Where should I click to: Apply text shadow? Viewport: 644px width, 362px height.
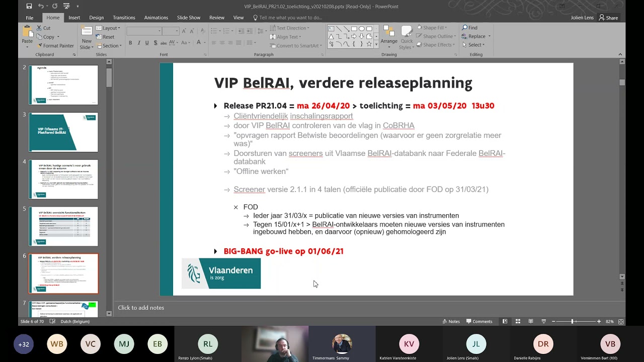pyautogui.click(x=154, y=43)
